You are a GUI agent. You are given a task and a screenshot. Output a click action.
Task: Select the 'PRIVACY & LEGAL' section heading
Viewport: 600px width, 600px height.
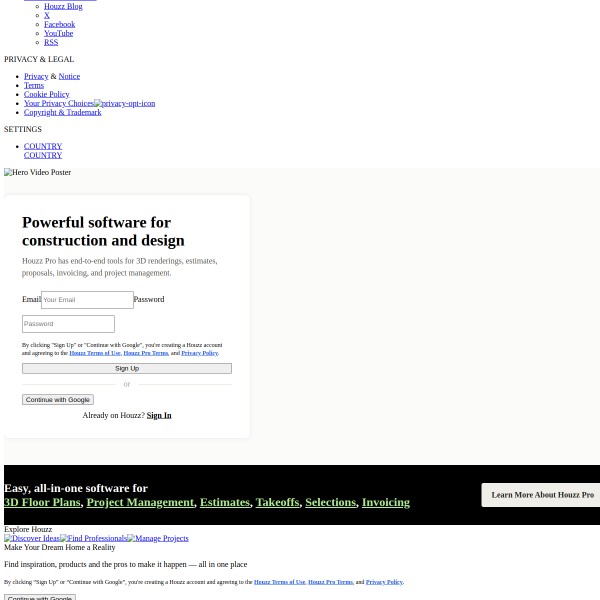pos(39,59)
